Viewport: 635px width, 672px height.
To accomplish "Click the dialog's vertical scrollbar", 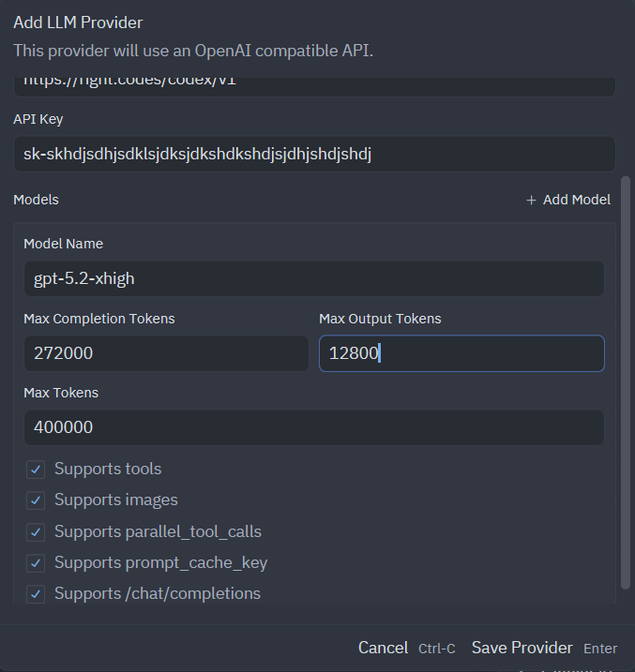I will point(626,375).
